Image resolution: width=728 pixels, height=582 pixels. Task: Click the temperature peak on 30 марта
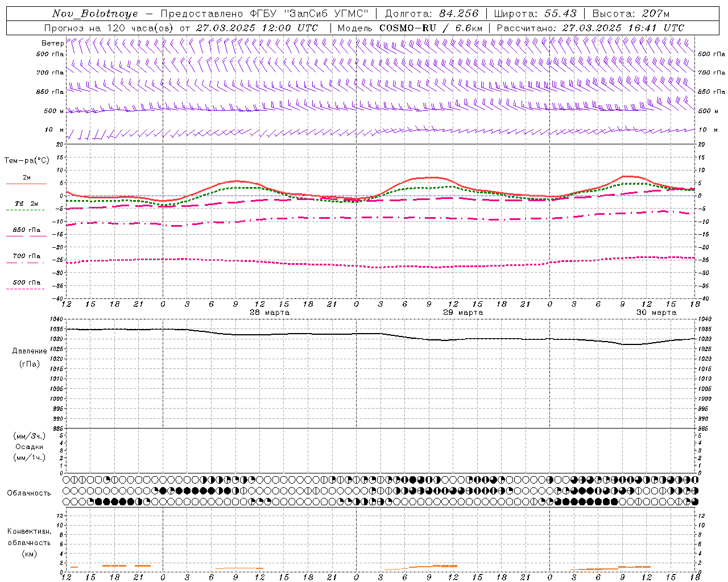(x=627, y=176)
